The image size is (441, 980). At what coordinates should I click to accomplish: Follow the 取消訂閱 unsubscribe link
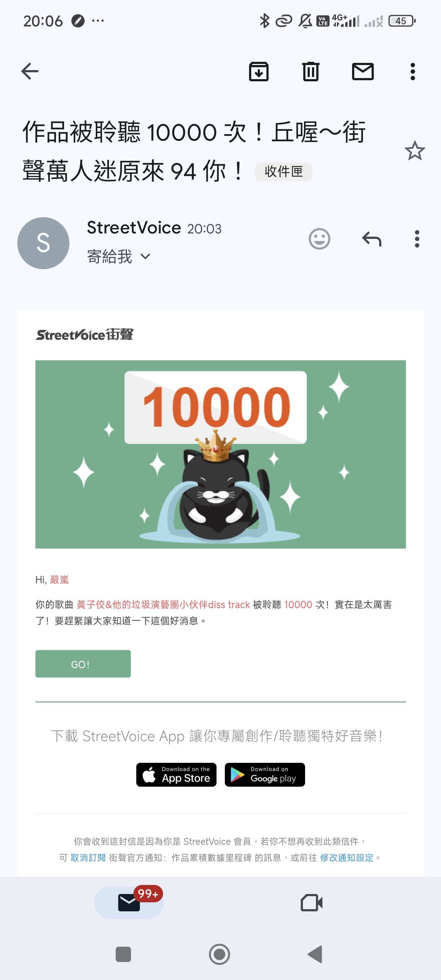88,857
